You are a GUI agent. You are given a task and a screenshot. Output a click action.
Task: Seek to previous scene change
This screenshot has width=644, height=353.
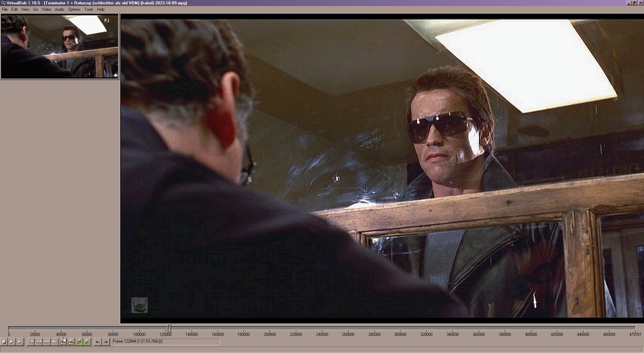[79, 342]
